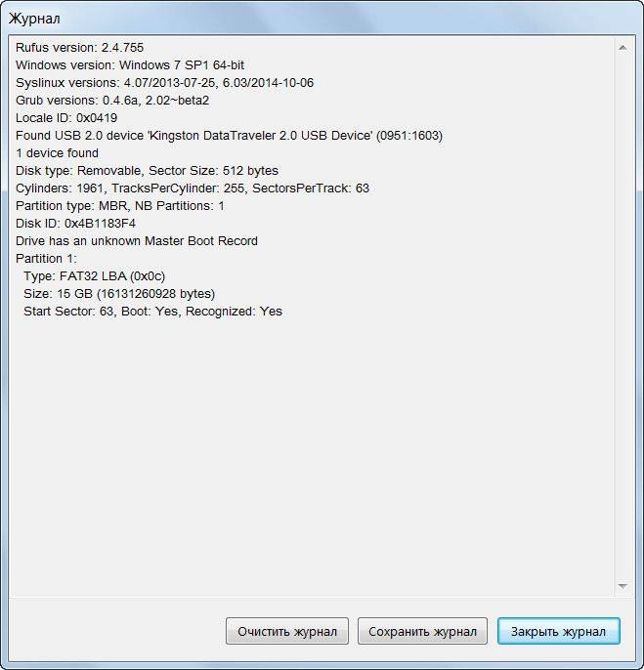Image resolution: width=644 pixels, height=670 pixels.
Task: Close the log with Закрыть журнал
Action: [x=558, y=631]
